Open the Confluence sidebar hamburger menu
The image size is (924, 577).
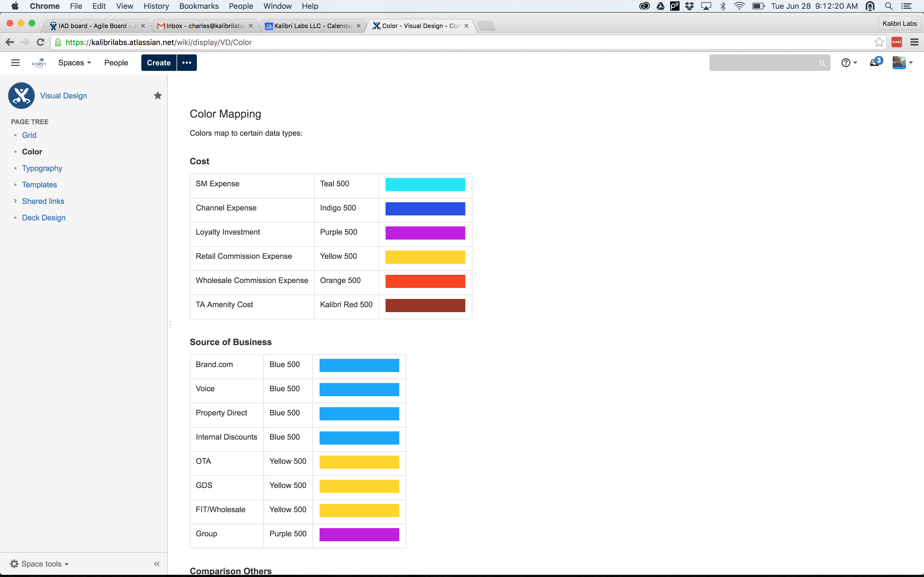[15, 63]
